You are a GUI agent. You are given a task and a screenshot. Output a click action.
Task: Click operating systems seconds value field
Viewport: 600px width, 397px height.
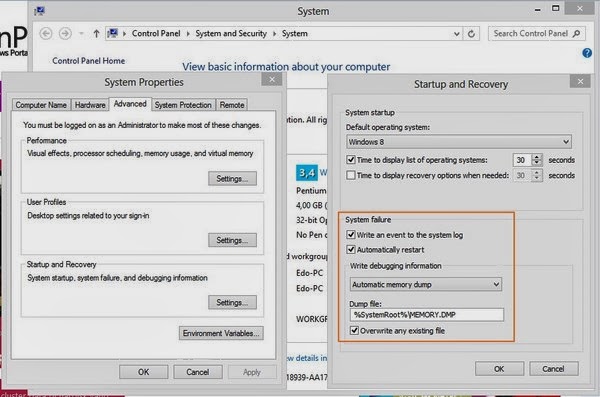point(522,160)
